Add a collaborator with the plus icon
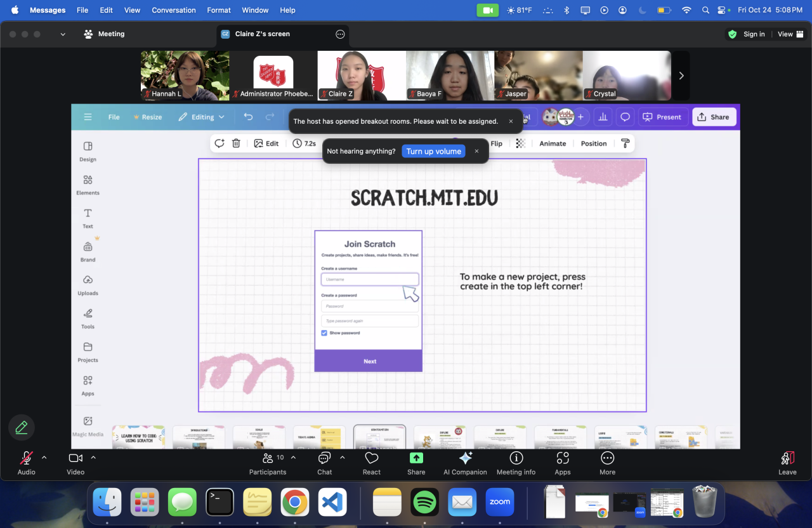The height and width of the screenshot is (528, 812). pyautogui.click(x=580, y=117)
